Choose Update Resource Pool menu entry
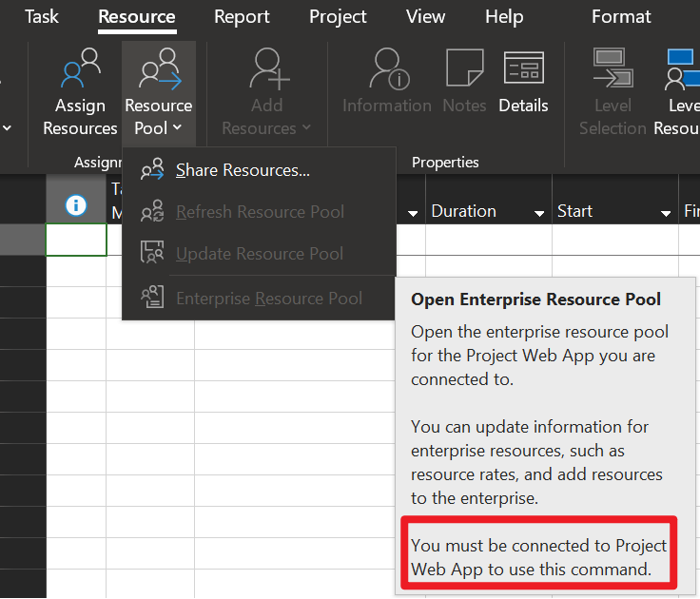Image resolution: width=700 pixels, height=599 pixels. point(259,254)
